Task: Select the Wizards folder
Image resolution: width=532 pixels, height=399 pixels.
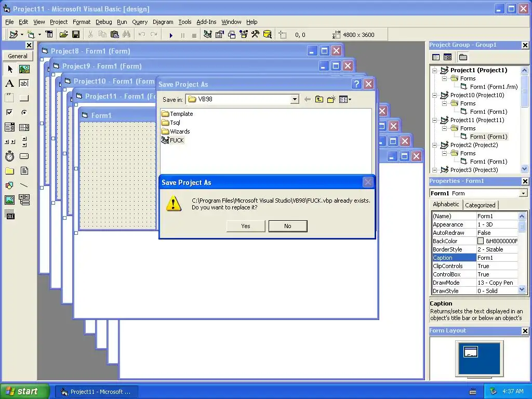Action: pos(176,131)
